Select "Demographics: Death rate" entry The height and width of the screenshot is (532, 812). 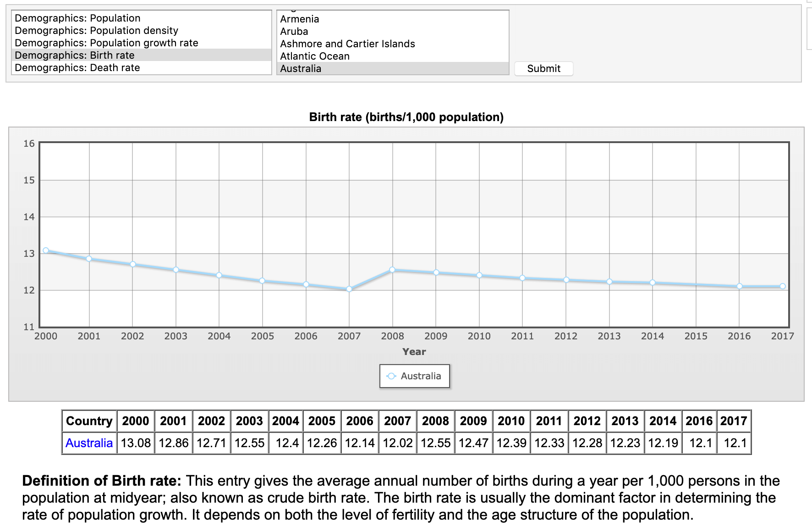[x=77, y=67]
